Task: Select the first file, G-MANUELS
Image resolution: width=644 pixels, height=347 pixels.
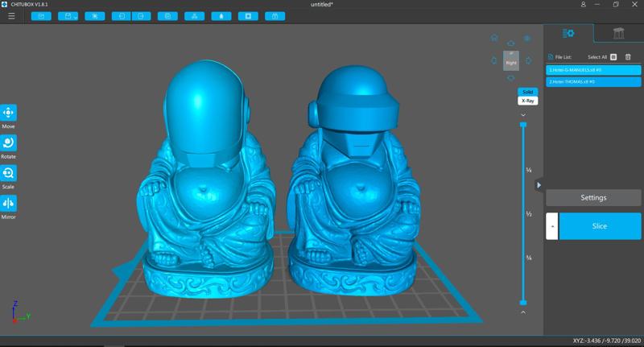Action: pyautogui.click(x=593, y=70)
